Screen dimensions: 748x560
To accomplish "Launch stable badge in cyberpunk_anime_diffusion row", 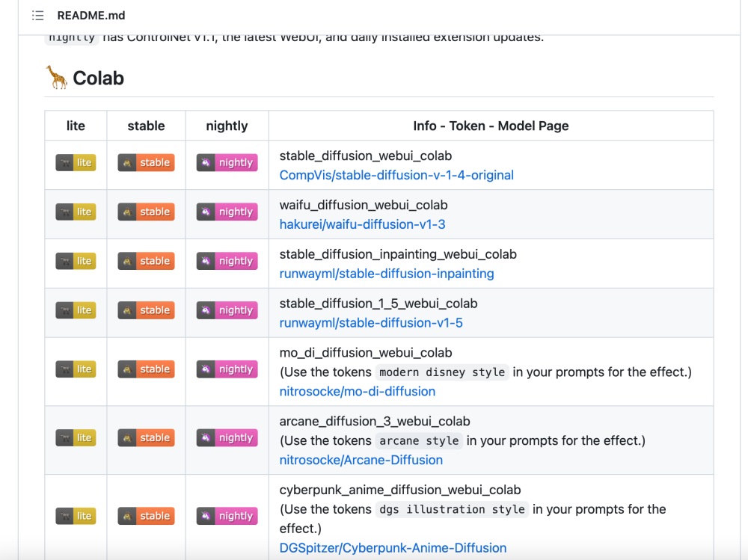I will pyautogui.click(x=146, y=516).
